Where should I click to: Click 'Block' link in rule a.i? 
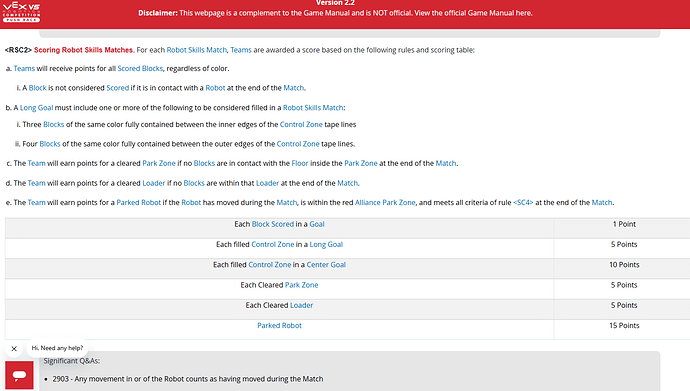[37, 88]
